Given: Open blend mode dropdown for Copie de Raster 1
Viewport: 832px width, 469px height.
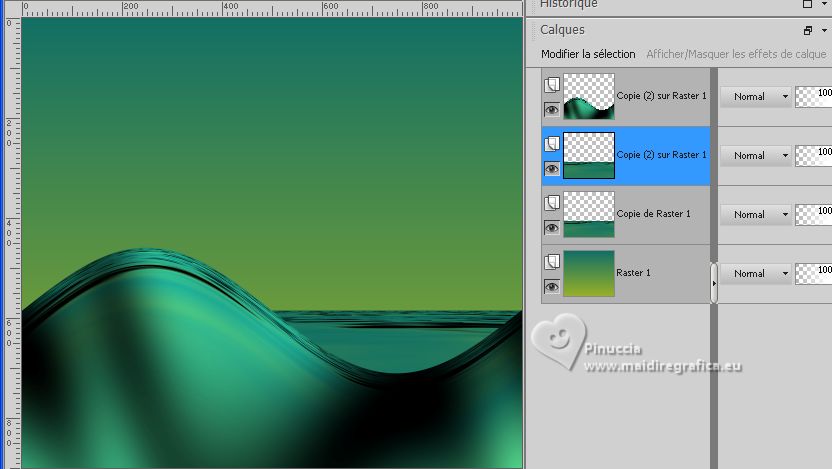Looking at the screenshot, I should [756, 214].
